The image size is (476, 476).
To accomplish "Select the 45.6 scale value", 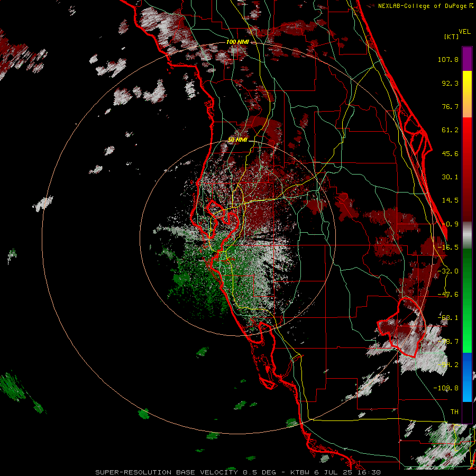I will click(x=450, y=153).
